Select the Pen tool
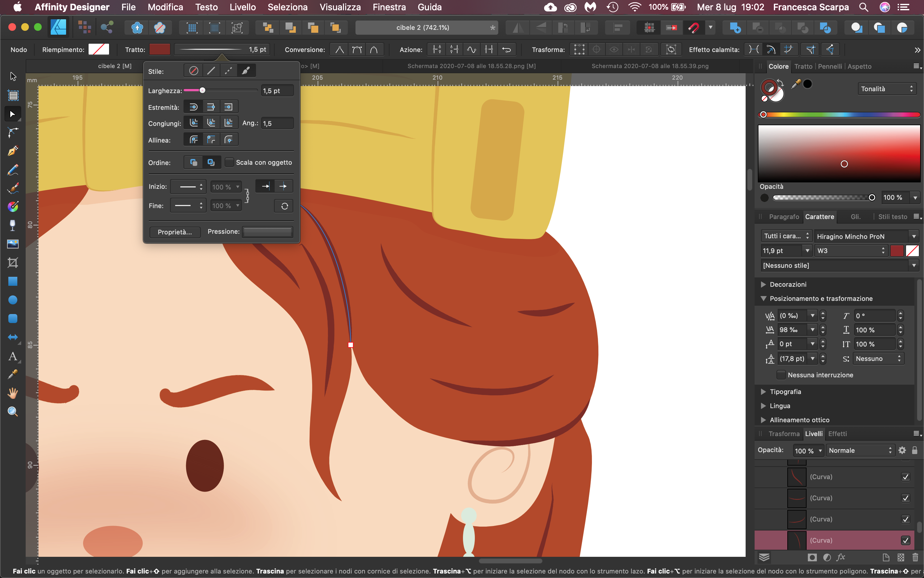The image size is (924, 578). coord(13,151)
